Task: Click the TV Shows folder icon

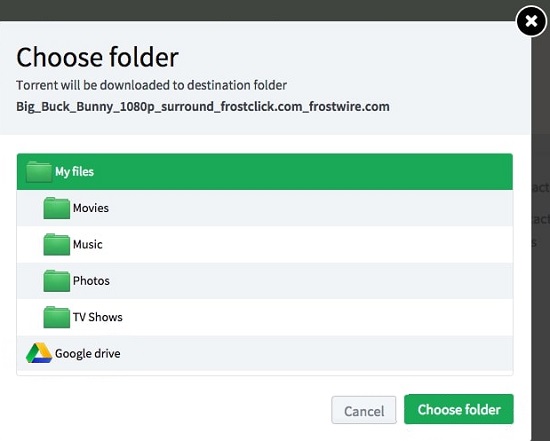Action: [x=56, y=317]
